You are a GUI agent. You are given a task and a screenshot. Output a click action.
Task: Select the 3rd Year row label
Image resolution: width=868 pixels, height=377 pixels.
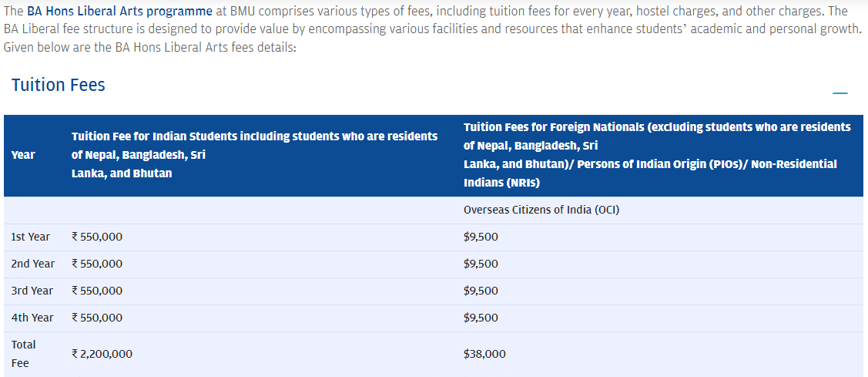[x=32, y=291]
